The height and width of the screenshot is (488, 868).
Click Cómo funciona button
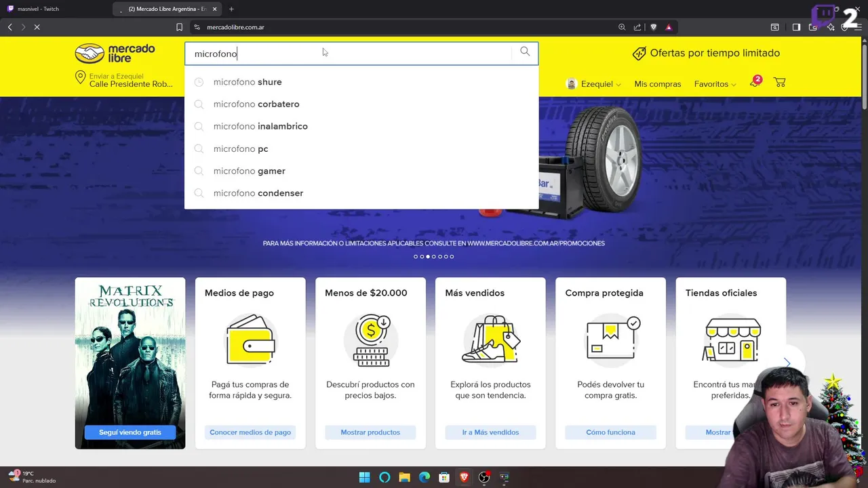click(610, 432)
